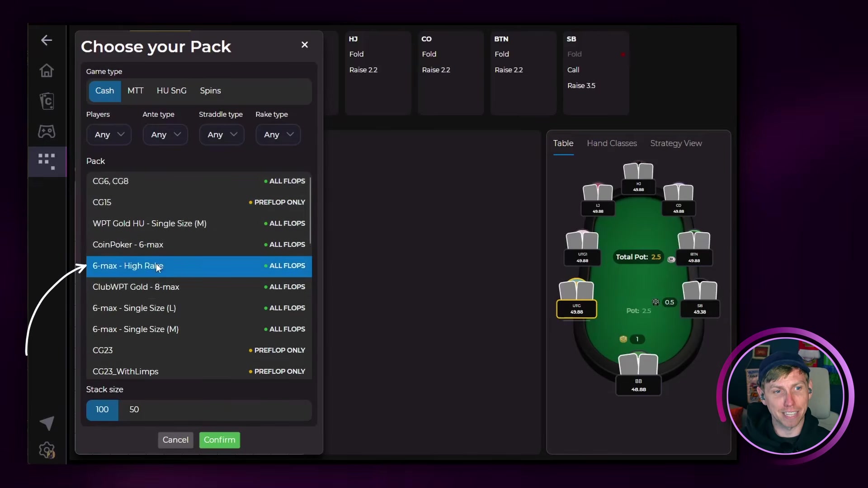
Task: Click the Cancel button
Action: (x=175, y=440)
